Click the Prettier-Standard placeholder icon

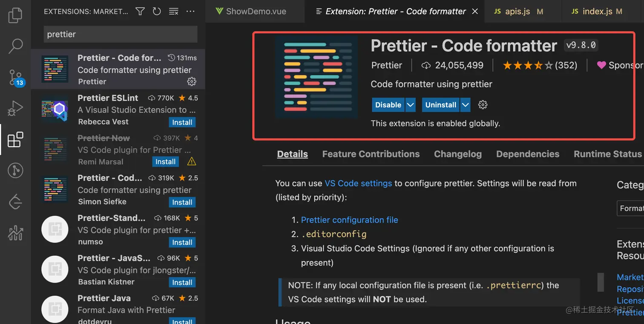pyautogui.click(x=55, y=230)
